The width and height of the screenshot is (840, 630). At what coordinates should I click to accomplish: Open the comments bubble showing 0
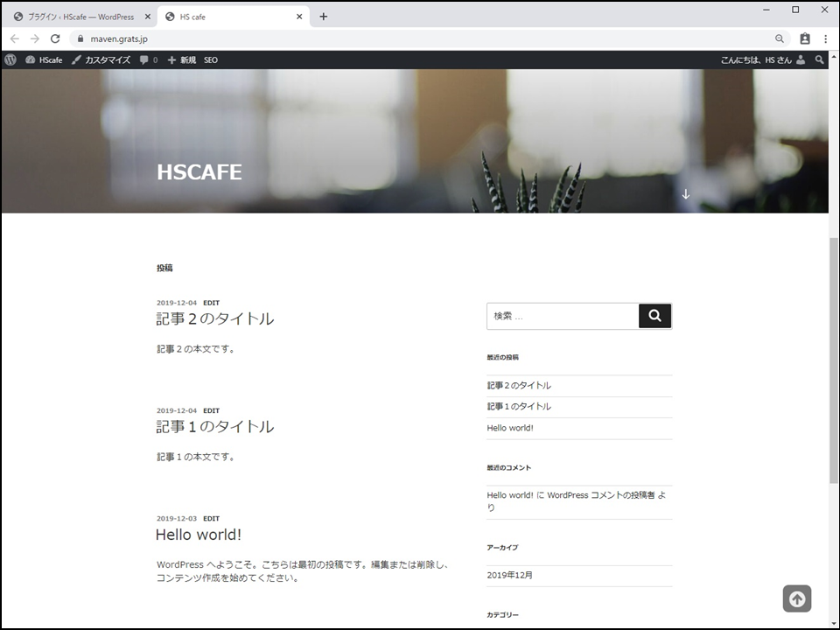(149, 60)
